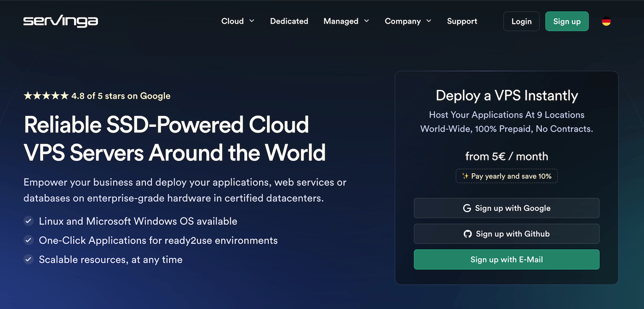The width and height of the screenshot is (644, 309).
Task: Click the first star in the rating row
Action: click(x=28, y=95)
